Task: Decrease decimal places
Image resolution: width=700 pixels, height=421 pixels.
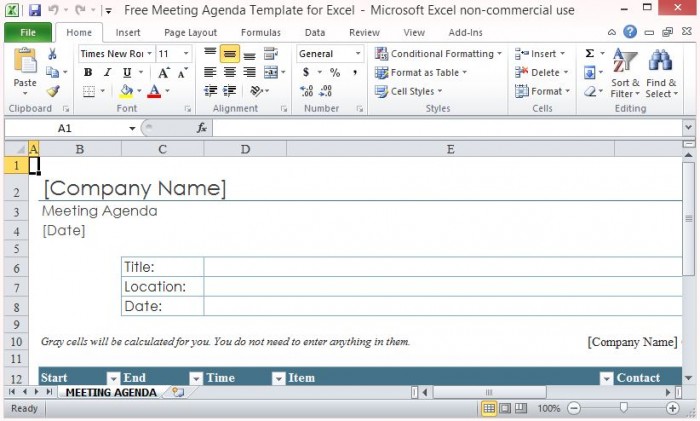Action: coord(326,91)
